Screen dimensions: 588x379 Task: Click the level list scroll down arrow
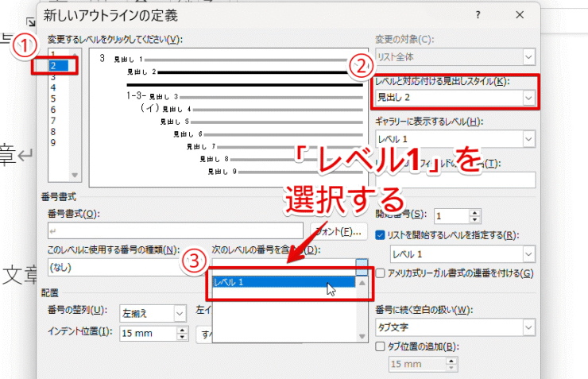click(75, 175)
